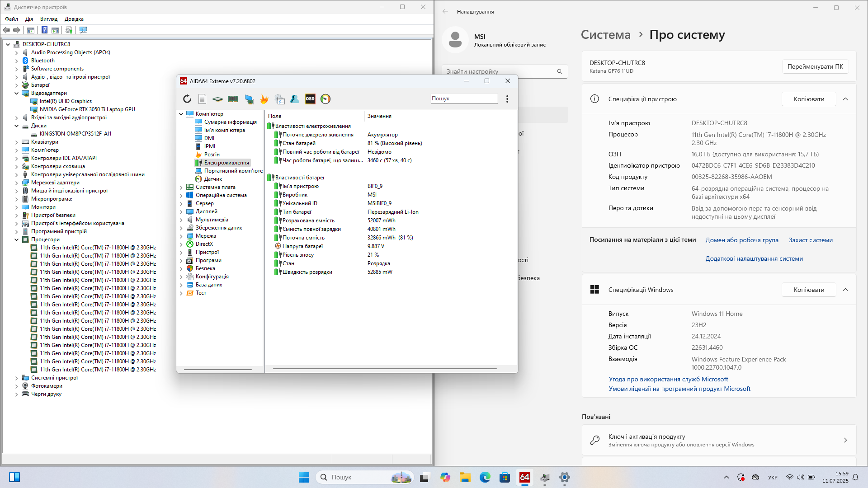Select KINGSTON OM8PCP3512F-AI1 disk

coord(75,134)
